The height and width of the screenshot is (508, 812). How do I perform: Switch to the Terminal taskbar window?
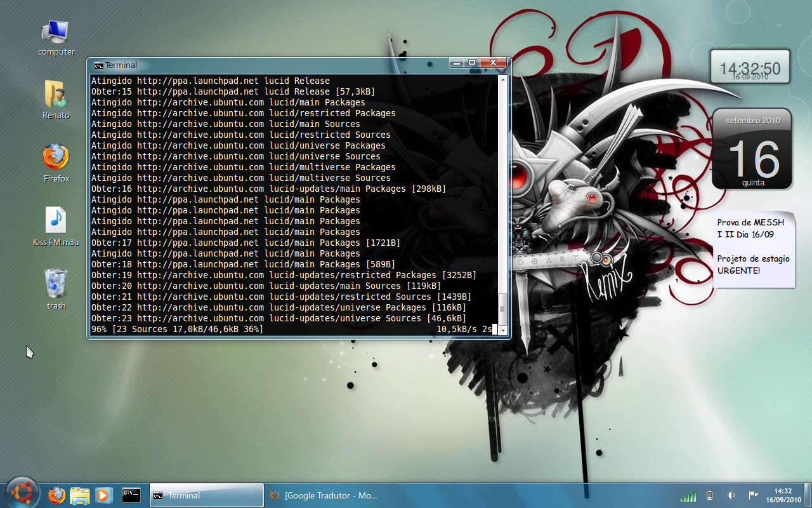pos(207,495)
